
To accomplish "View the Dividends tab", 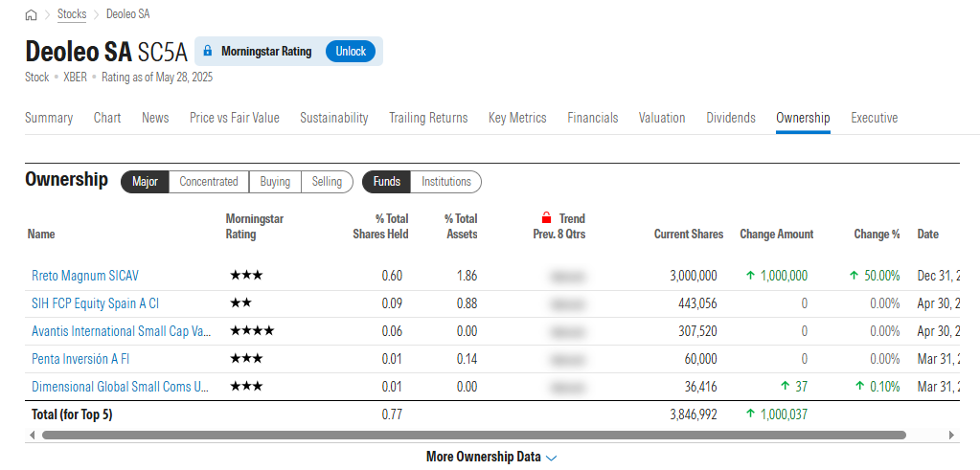I will pyautogui.click(x=731, y=118).
